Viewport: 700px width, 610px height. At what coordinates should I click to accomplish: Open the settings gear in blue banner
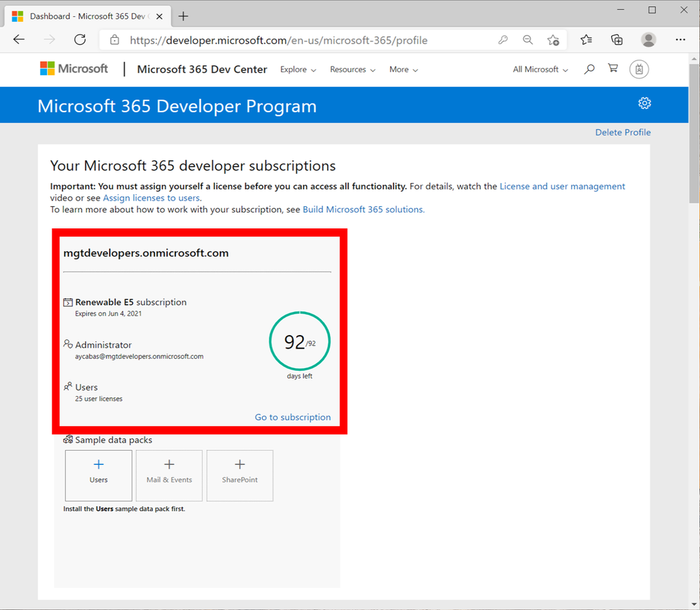644,103
